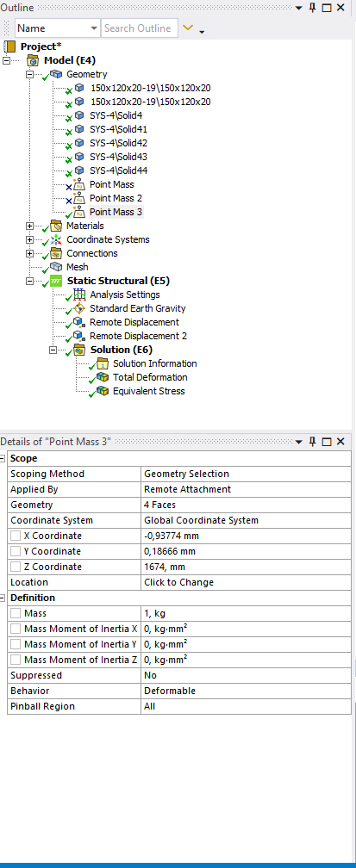Select the Mesh icon in tree

click(x=56, y=267)
